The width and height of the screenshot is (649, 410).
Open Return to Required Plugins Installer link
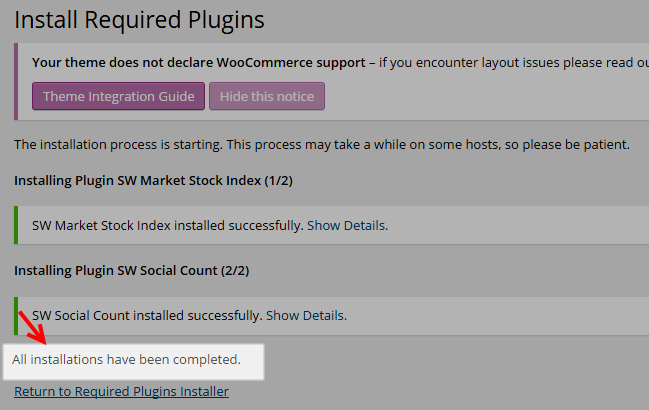(x=121, y=391)
